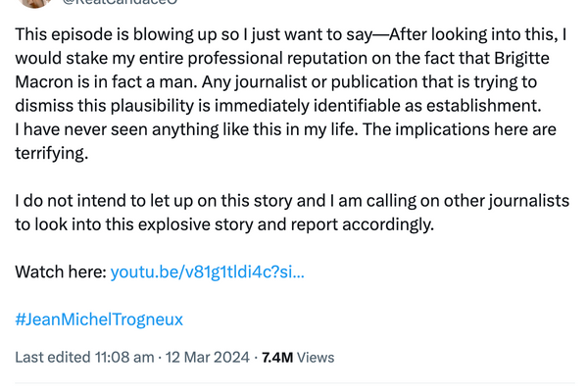The image size is (588, 392).
Task: Open the #JeanMichelTrogneux hashtag
Action: [99, 319]
